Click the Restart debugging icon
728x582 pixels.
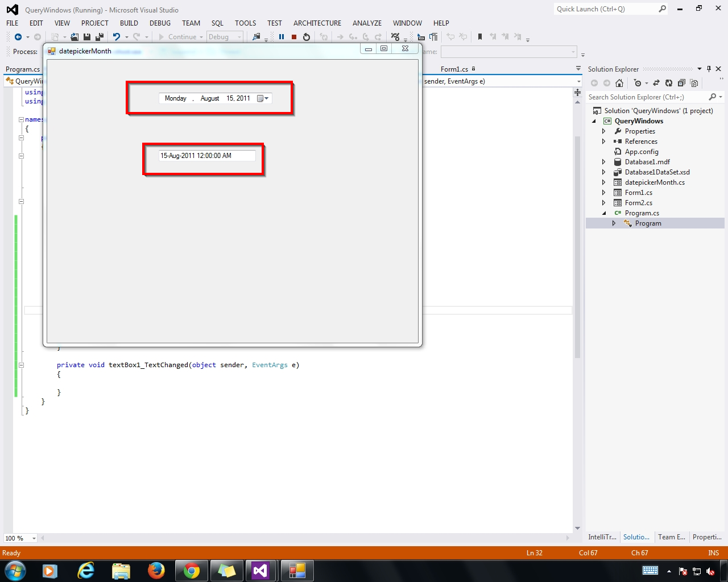306,36
